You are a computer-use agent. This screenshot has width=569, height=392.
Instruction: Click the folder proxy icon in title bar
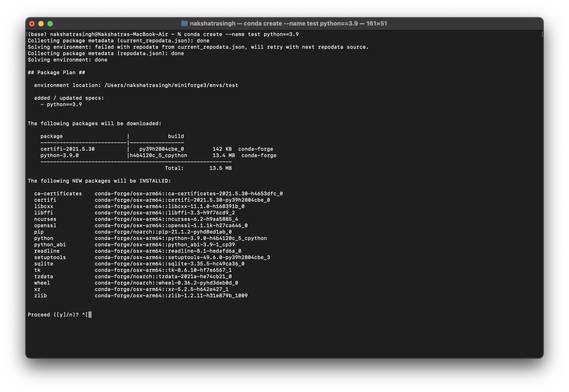(184, 23)
